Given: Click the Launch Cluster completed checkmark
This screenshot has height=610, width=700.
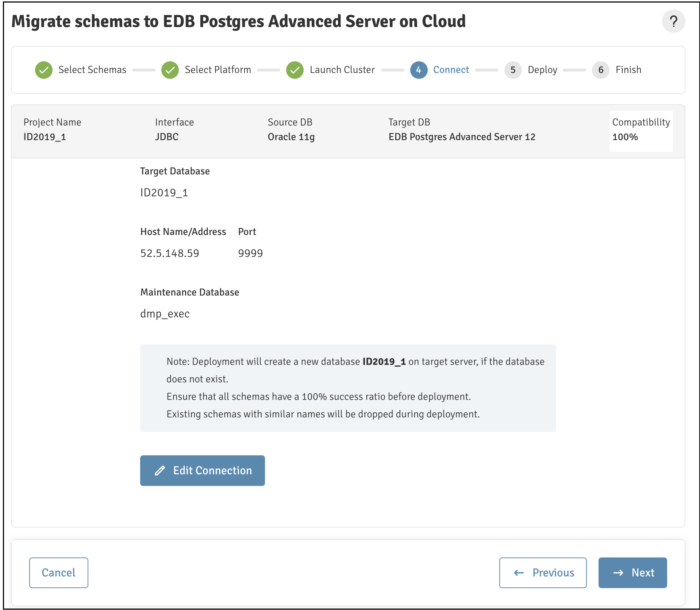Looking at the screenshot, I should [x=295, y=70].
